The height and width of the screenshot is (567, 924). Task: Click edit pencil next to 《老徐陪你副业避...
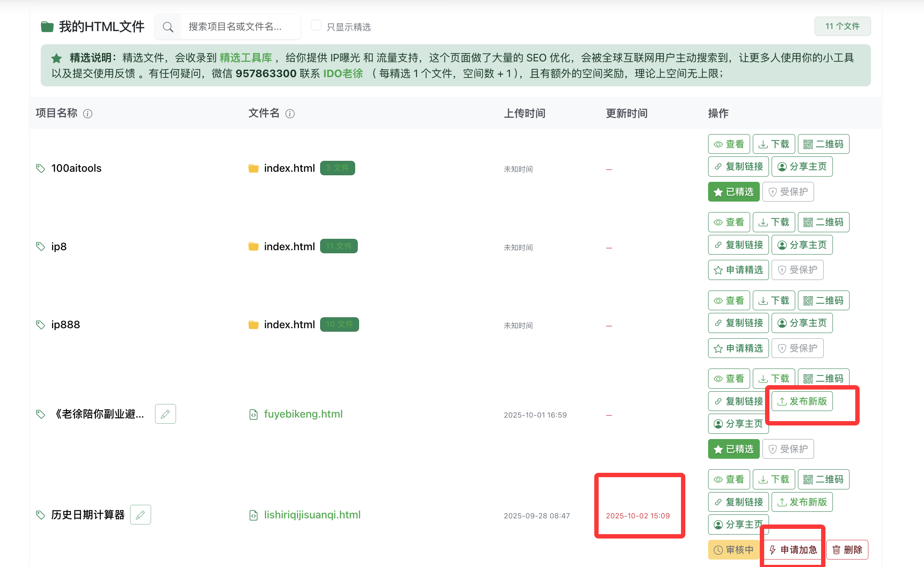(166, 414)
